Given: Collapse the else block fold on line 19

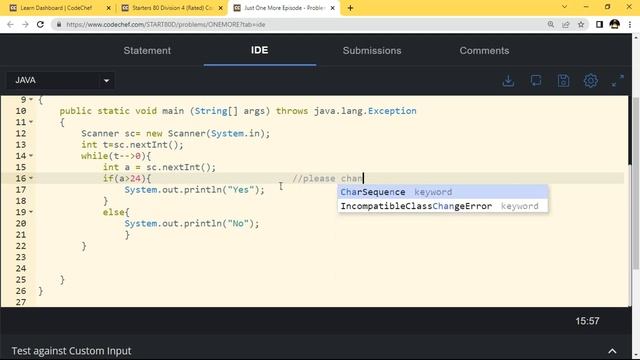Looking at the screenshot, I should (x=31, y=212).
